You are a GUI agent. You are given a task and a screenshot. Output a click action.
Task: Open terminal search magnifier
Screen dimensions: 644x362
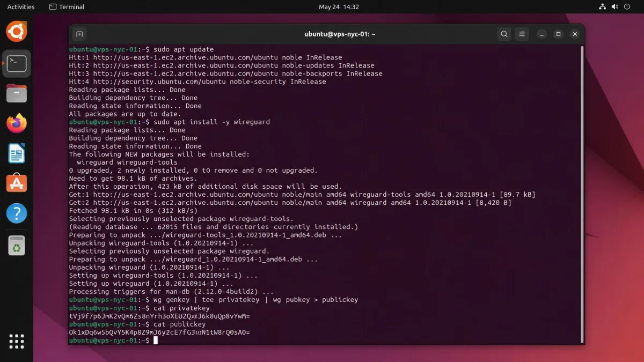(x=504, y=34)
